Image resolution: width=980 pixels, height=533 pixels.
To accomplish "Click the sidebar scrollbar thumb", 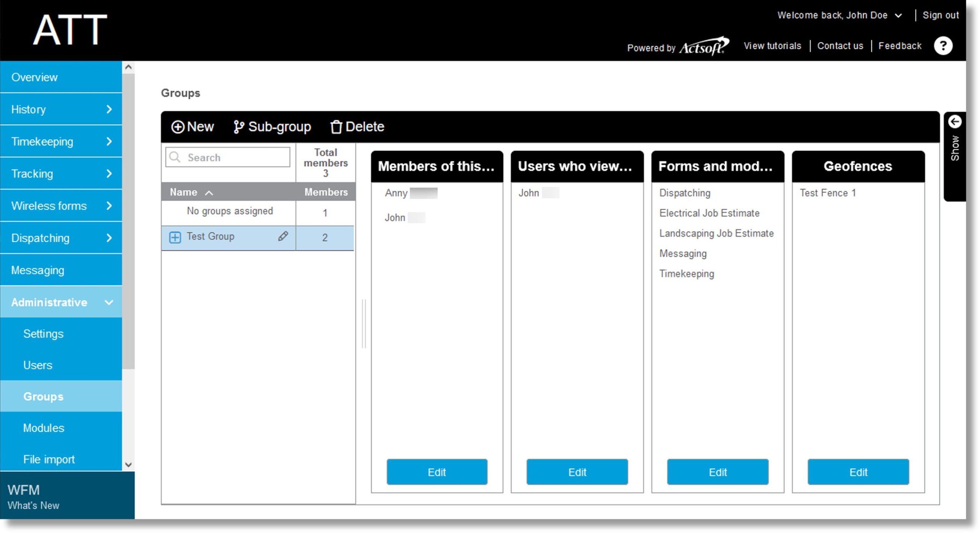I will [129, 222].
